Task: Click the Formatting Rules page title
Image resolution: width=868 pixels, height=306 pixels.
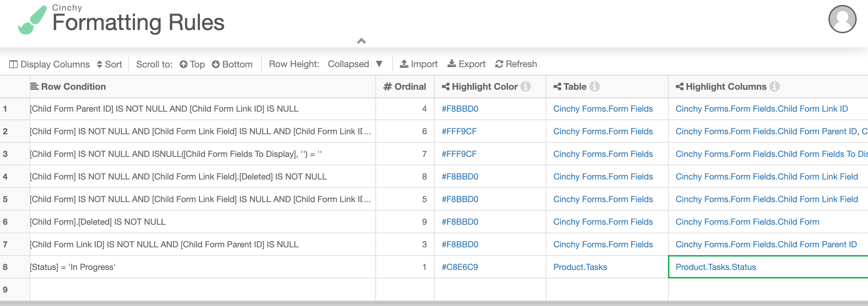Action: click(138, 23)
